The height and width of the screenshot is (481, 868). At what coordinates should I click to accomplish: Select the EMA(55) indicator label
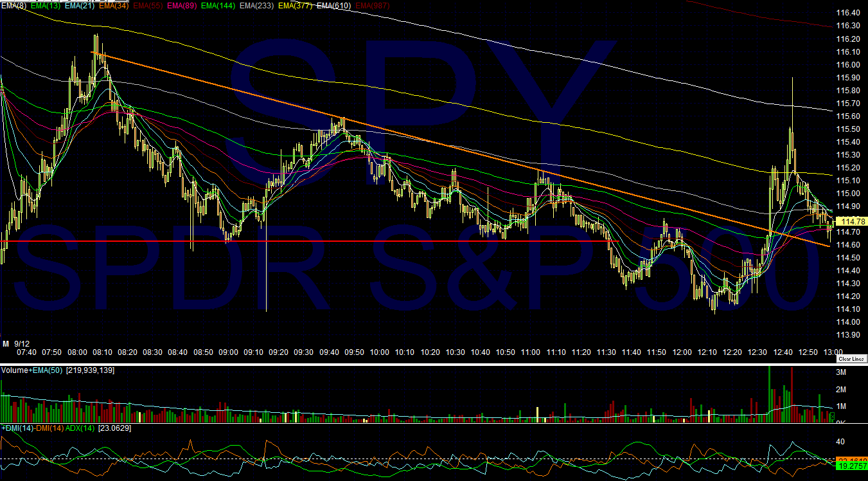(x=148, y=5)
